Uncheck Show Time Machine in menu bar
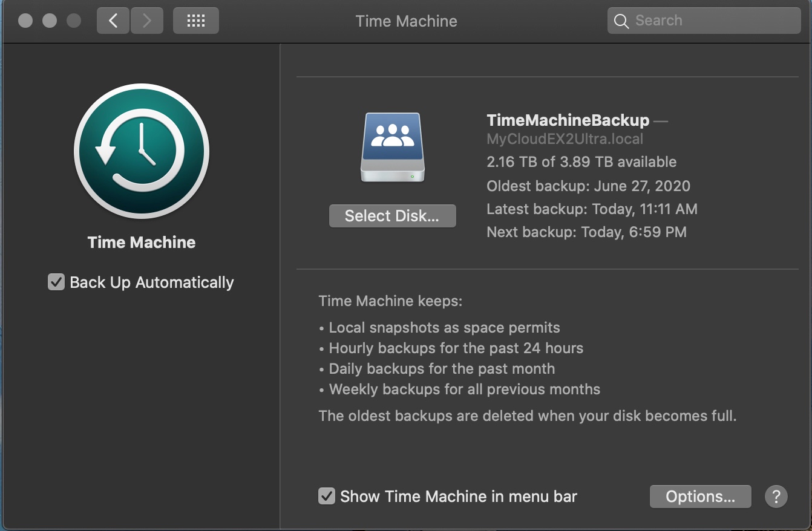Screen dimensions: 812x531 tap(327, 497)
